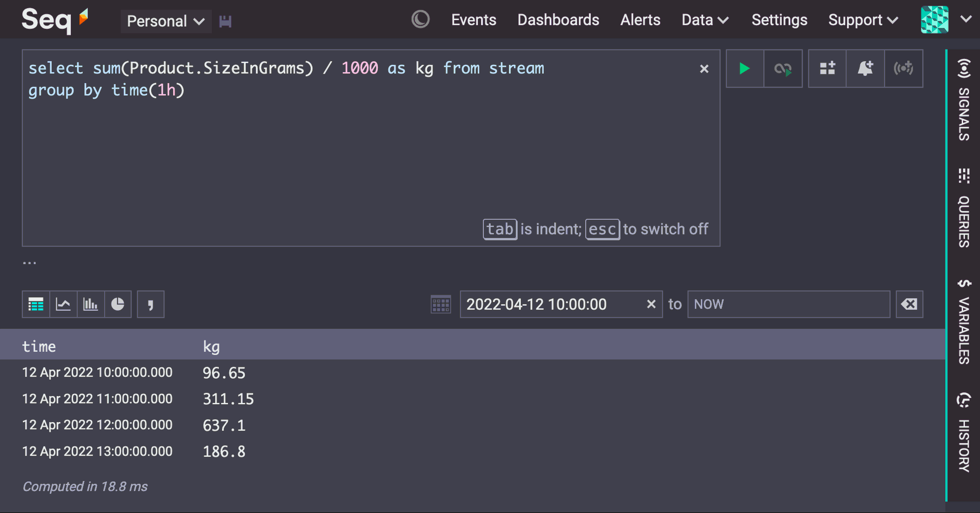Select the 637.1 value cell
Image resolution: width=980 pixels, height=513 pixels.
(x=224, y=426)
